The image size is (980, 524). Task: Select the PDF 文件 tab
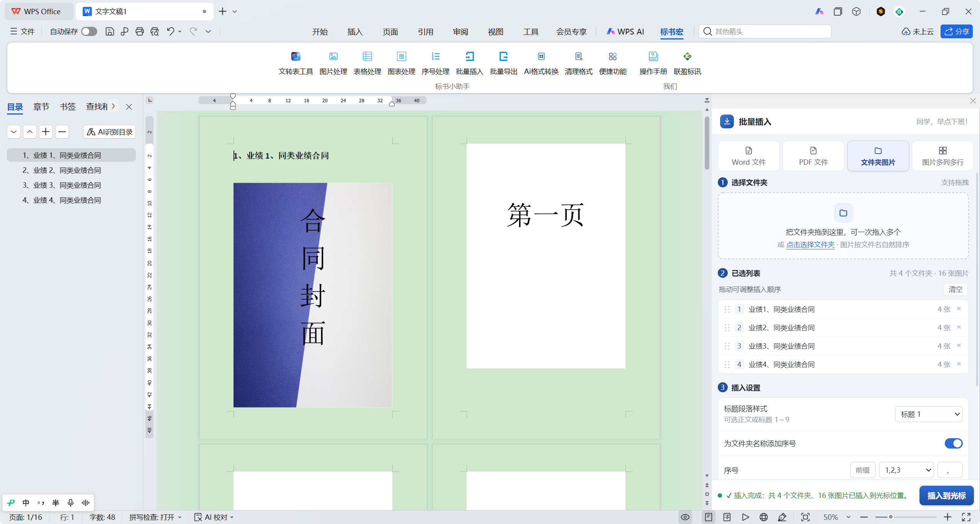[813, 156]
